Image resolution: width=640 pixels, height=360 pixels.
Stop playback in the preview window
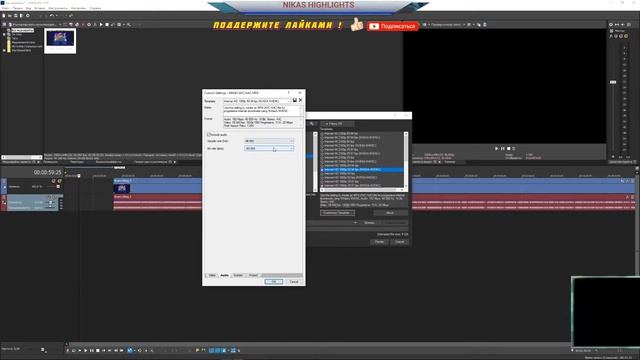(508, 149)
